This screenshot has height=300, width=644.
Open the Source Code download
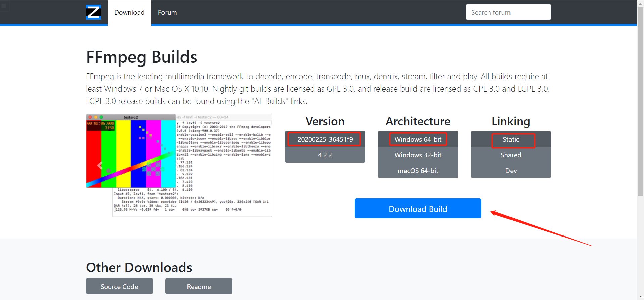tap(119, 286)
